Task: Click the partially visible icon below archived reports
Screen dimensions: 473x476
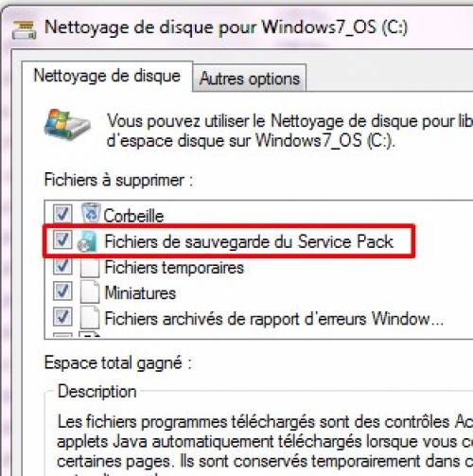Action: [x=90, y=334]
